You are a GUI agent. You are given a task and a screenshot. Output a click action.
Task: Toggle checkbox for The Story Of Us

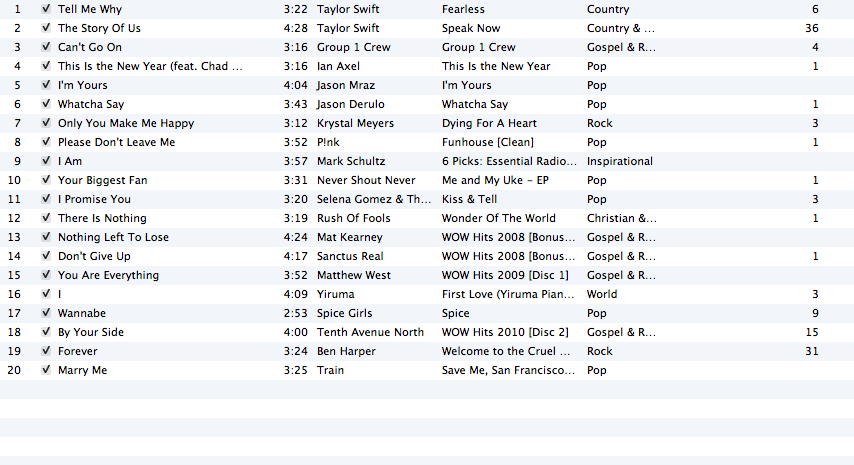point(46,28)
